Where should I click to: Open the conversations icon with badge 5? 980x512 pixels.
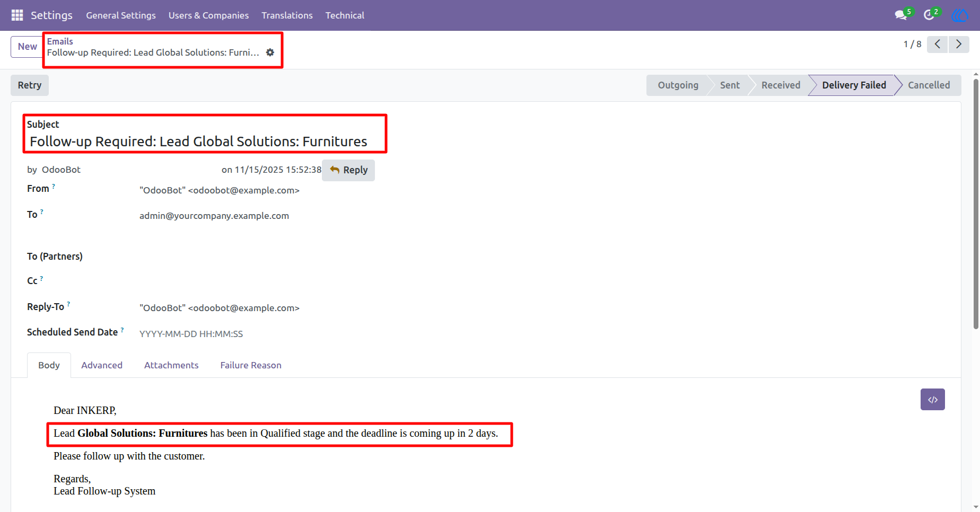tap(902, 15)
